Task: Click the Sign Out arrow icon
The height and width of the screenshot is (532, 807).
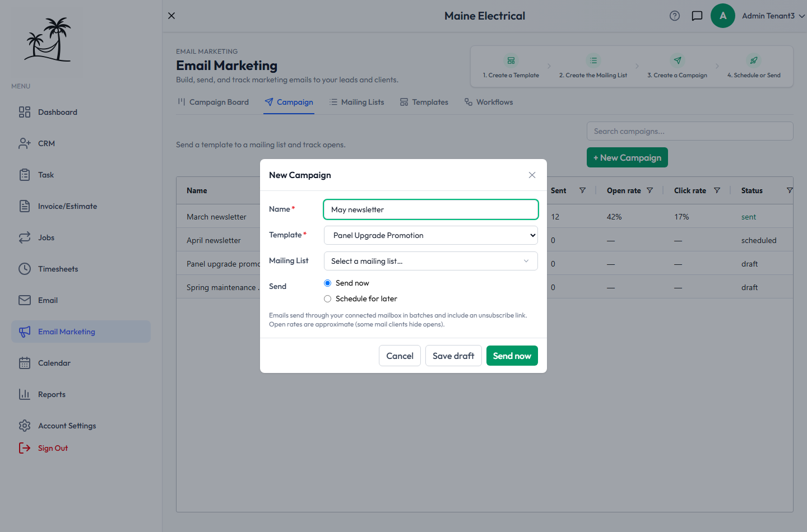Action: [25, 448]
